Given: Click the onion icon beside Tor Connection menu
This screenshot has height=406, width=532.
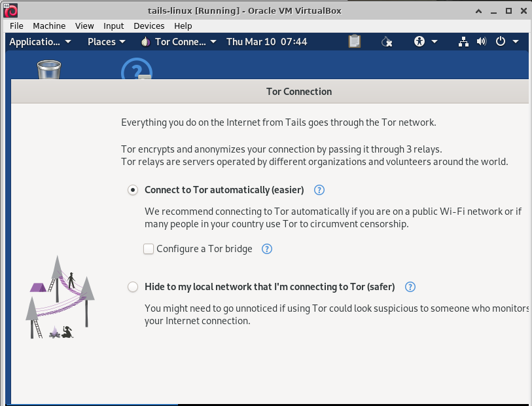Looking at the screenshot, I should click(x=145, y=42).
